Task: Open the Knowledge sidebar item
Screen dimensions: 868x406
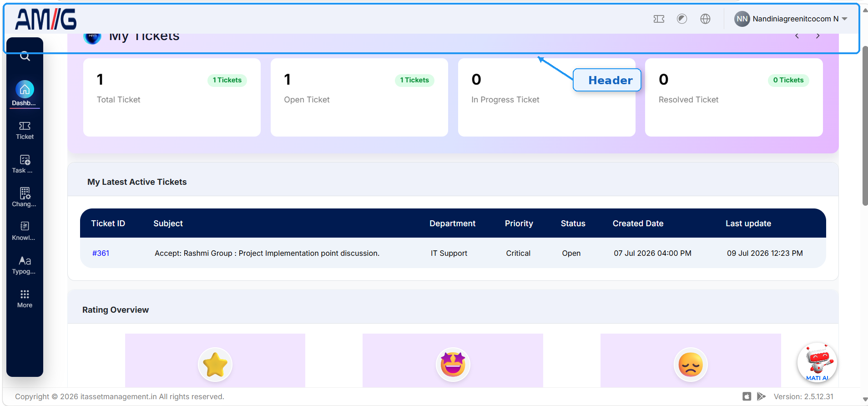Action: (25, 232)
